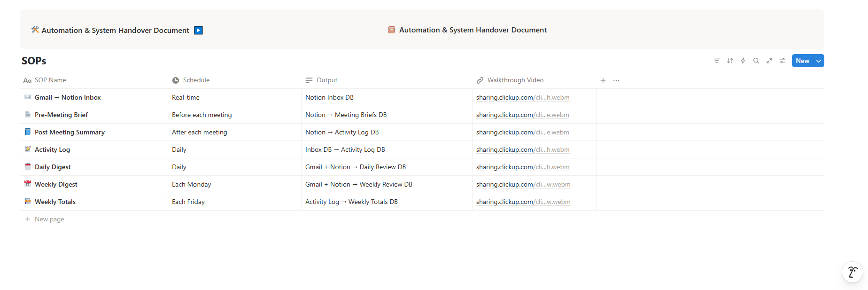The height and width of the screenshot is (290, 868).
Task: Select the Daily schedule cell for Activity Log
Action: [234, 149]
